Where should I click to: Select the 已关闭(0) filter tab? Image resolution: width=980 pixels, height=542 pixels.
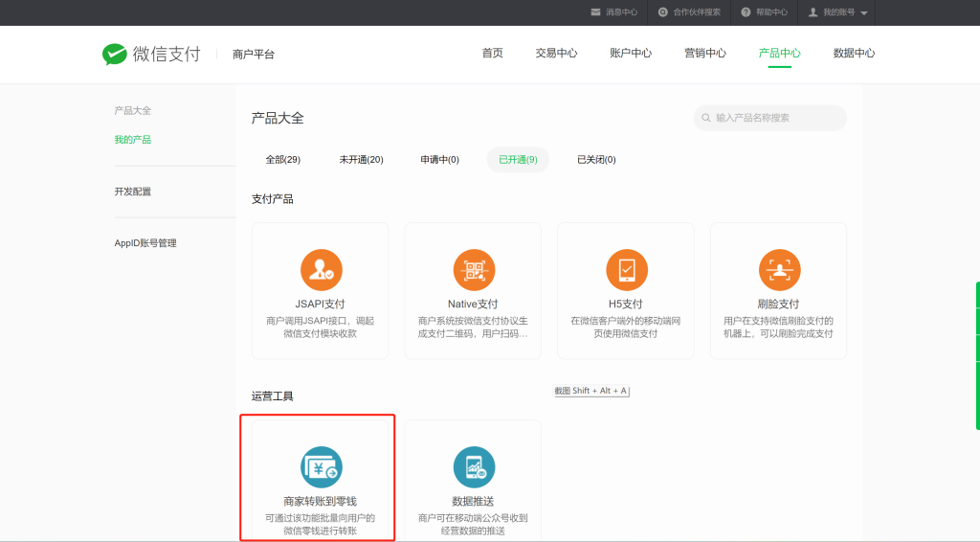pos(596,159)
